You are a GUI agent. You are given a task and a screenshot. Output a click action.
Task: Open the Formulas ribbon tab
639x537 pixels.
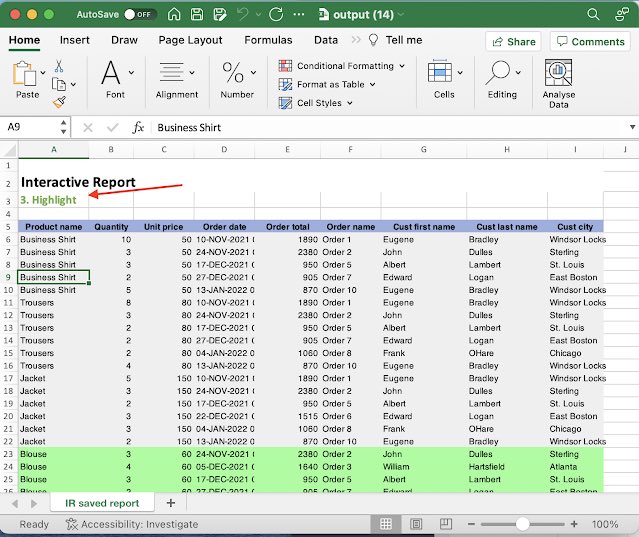[268, 40]
